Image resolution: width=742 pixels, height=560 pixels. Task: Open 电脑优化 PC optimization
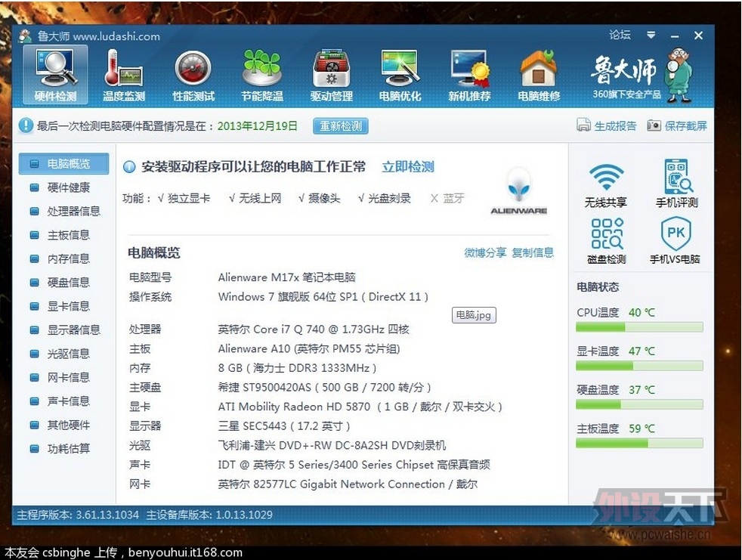(400, 75)
